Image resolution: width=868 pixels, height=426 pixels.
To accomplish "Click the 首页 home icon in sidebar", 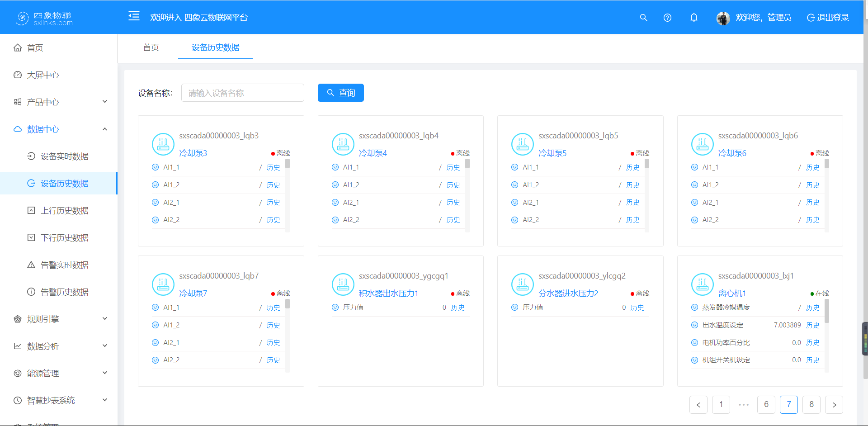I will coord(18,48).
